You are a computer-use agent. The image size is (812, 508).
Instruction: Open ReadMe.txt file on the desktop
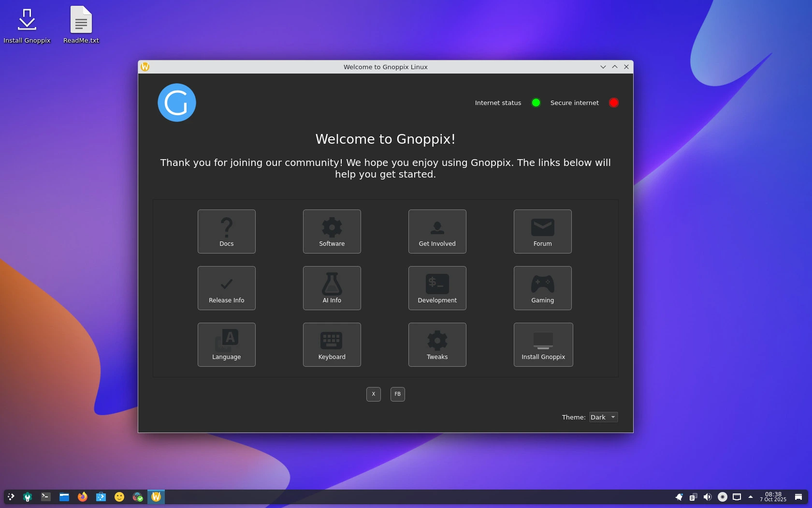[x=81, y=25]
